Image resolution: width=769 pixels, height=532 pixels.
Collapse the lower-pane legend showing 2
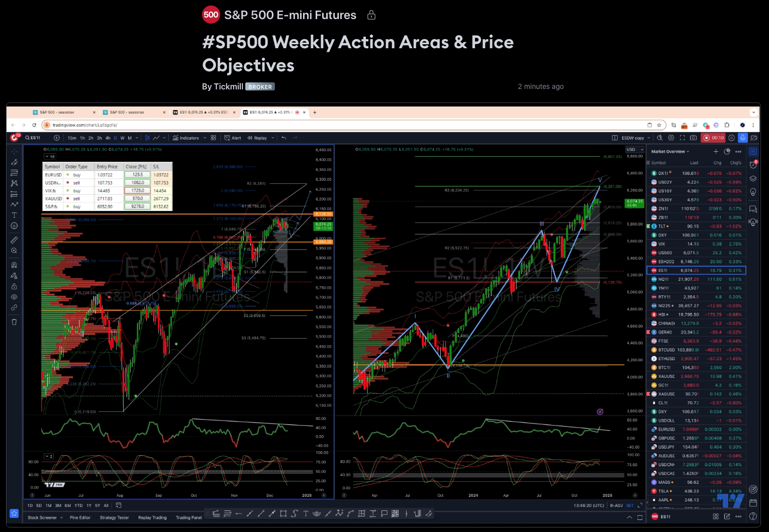[49, 456]
